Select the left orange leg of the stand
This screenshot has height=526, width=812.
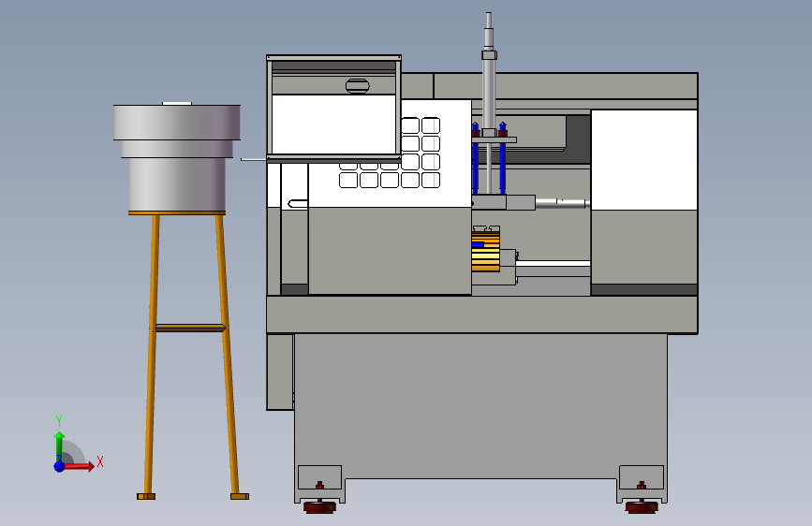coord(152,355)
